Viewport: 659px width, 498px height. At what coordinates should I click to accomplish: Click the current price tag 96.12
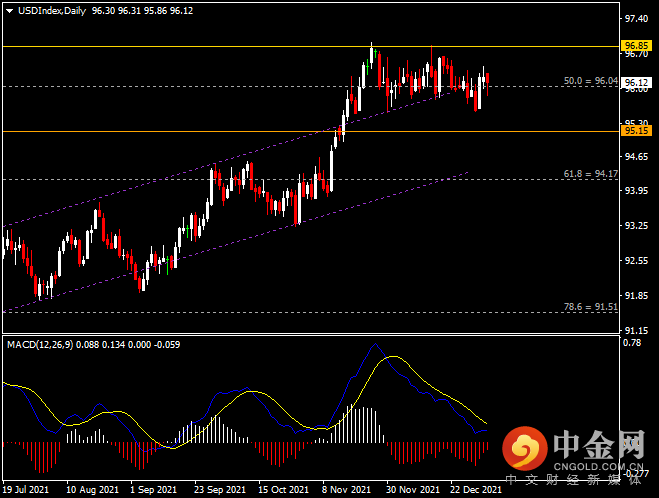coord(636,82)
